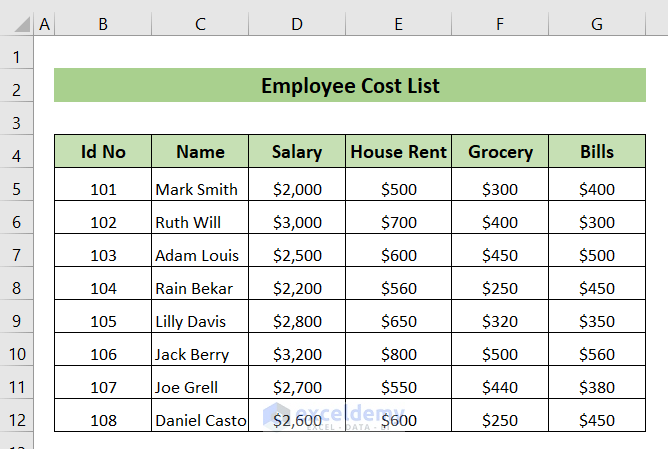Select row 5 header
Image resolution: width=668 pixels, height=449 pixels.
pos(17,189)
